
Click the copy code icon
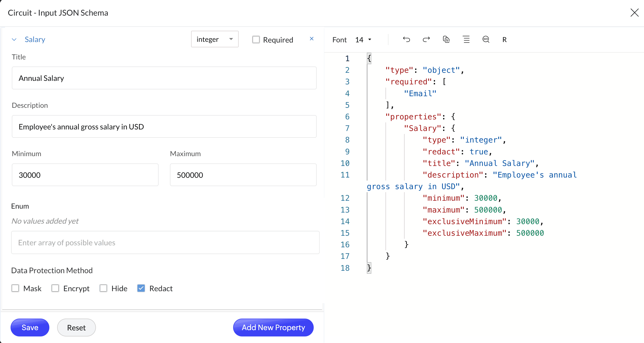[446, 40]
